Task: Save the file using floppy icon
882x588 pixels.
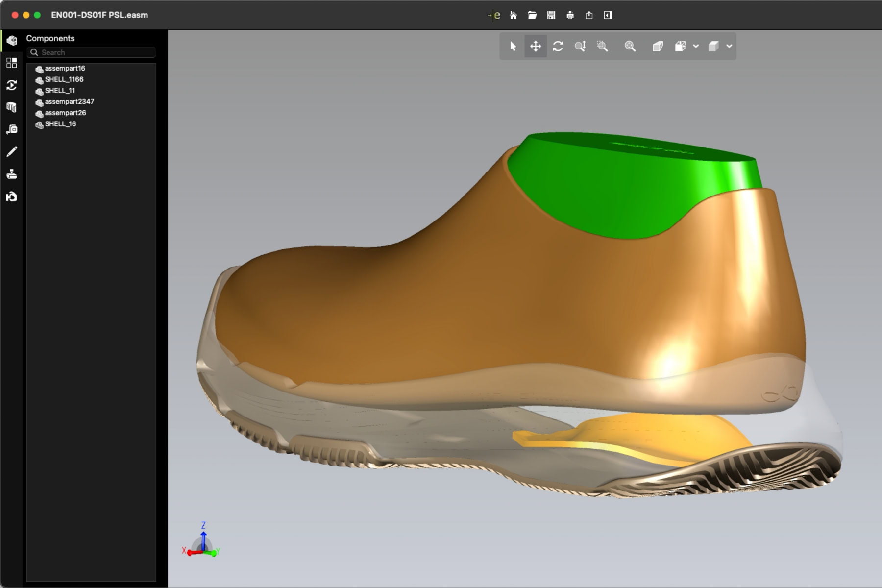Action: click(551, 15)
